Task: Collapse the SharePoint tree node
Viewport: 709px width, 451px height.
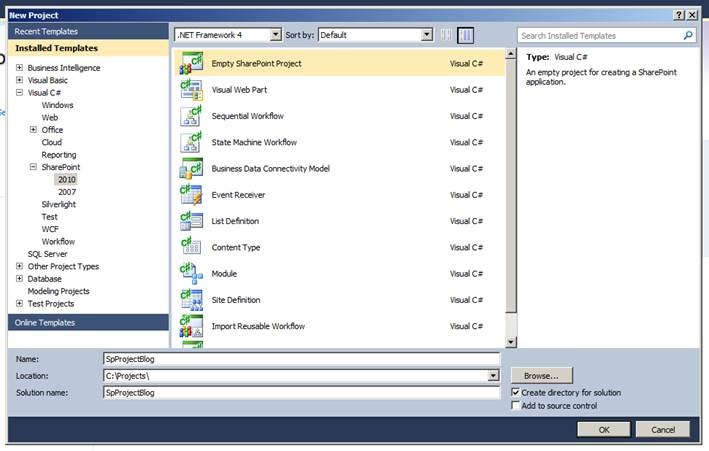Action: click(x=33, y=167)
